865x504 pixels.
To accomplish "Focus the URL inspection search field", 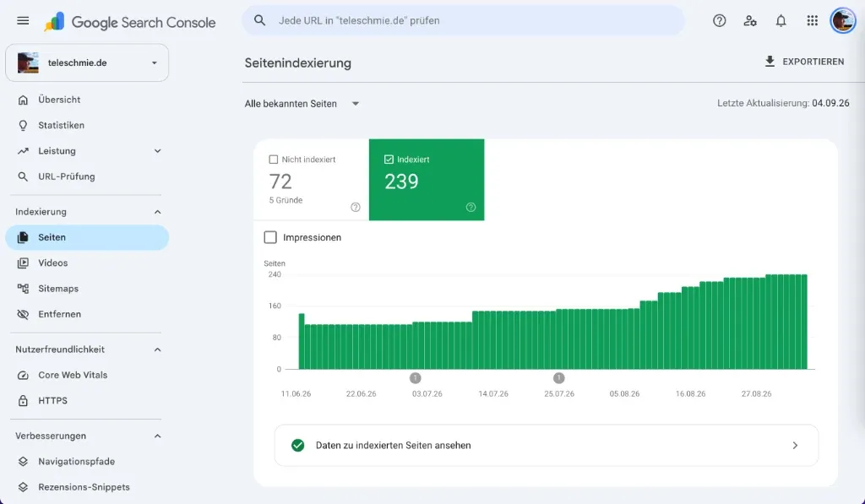I will pyautogui.click(x=464, y=20).
